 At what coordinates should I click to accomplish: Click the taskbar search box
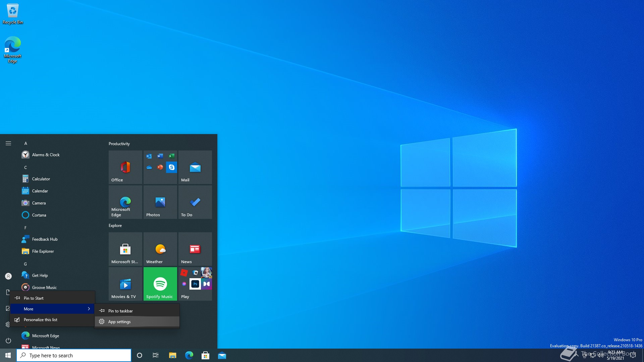click(74, 355)
